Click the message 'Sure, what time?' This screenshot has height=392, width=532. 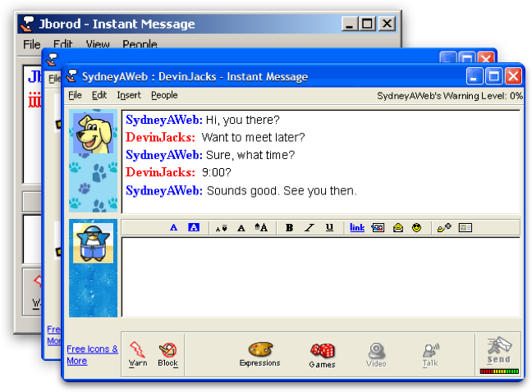250,155
